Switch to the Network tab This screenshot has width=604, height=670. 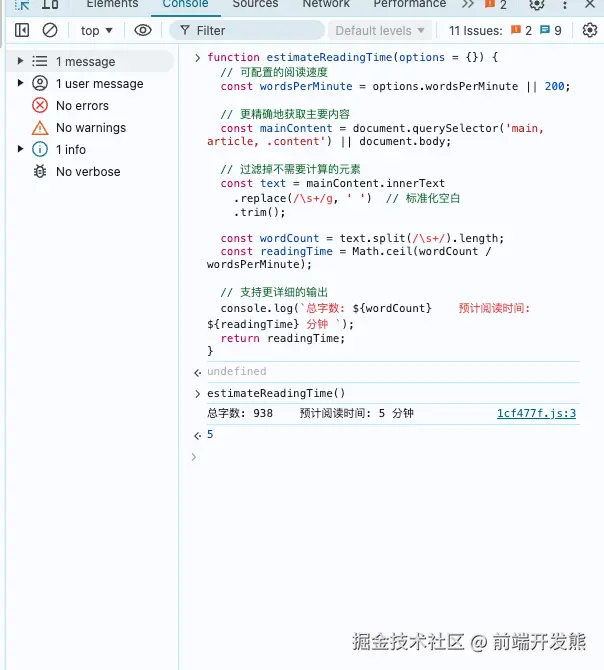click(x=326, y=4)
